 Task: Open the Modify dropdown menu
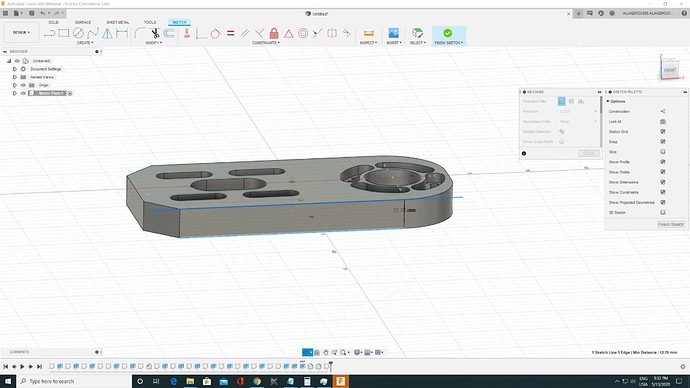[154, 43]
